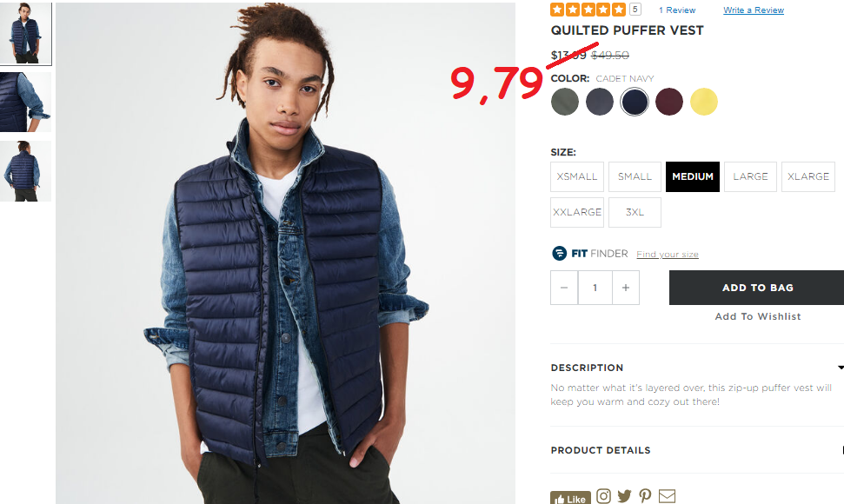This screenshot has width=844, height=504.
Task: Email this product with the envelope icon
Action: (667, 496)
